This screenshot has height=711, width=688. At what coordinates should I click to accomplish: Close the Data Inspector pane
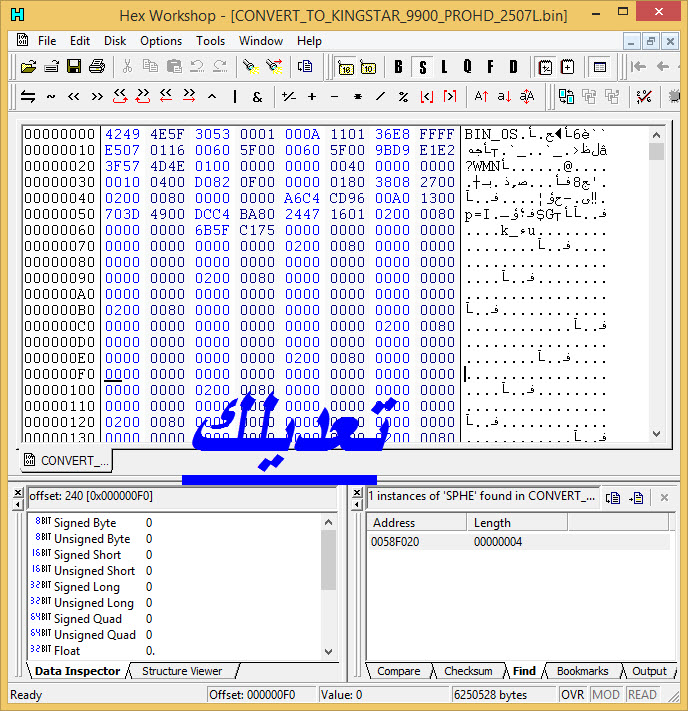pyautogui.click(x=18, y=492)
